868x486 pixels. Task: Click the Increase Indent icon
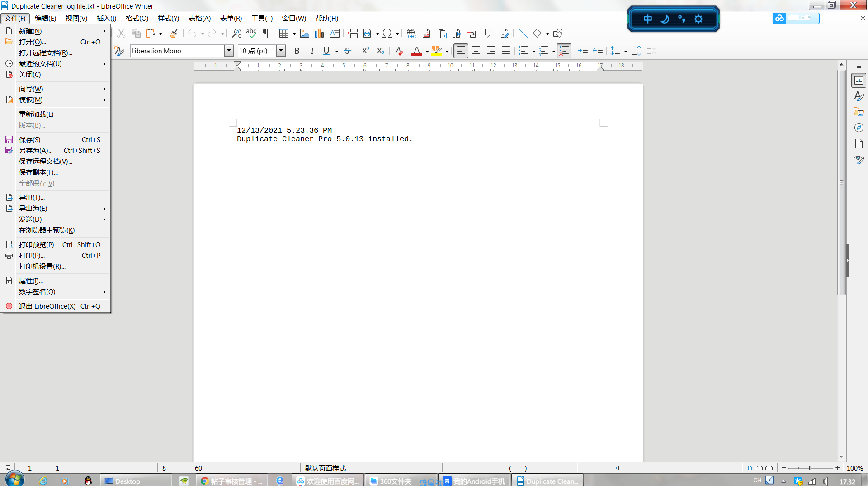coord(583,51)
